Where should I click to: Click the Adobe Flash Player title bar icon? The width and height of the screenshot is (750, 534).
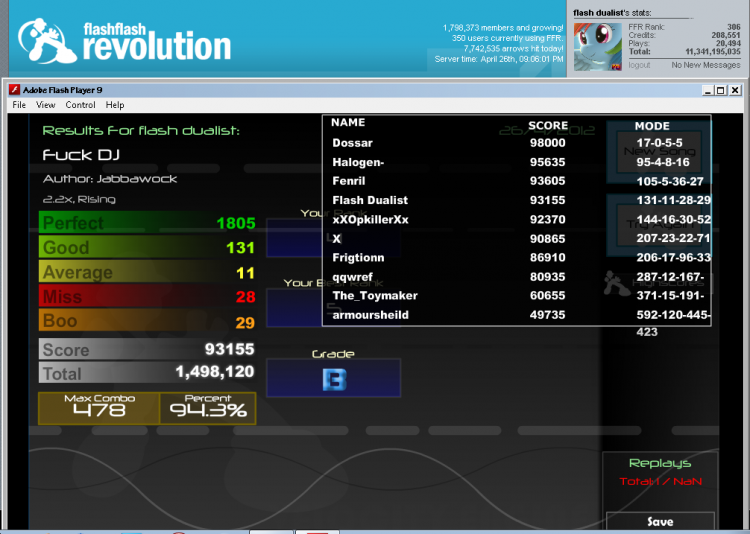tap(14, 89)
